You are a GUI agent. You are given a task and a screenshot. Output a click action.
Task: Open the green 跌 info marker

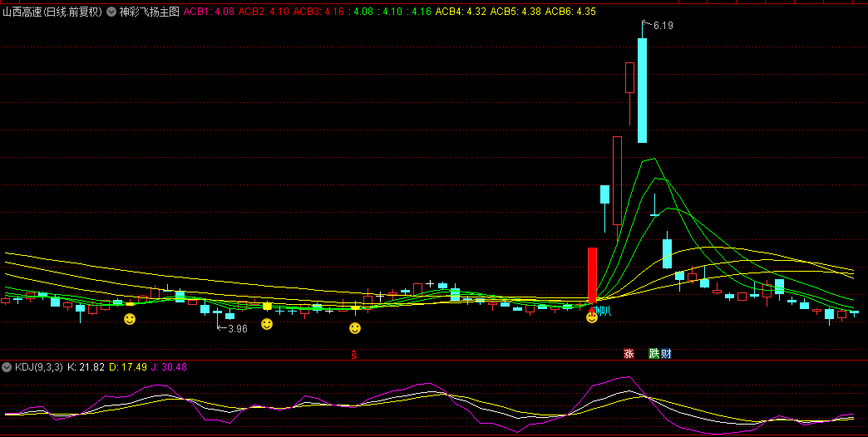coord(653,353)
